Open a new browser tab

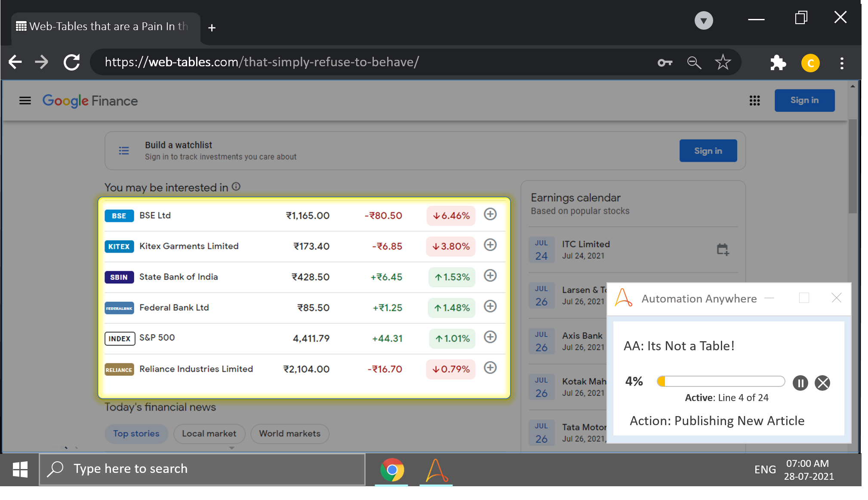point(212,28)
